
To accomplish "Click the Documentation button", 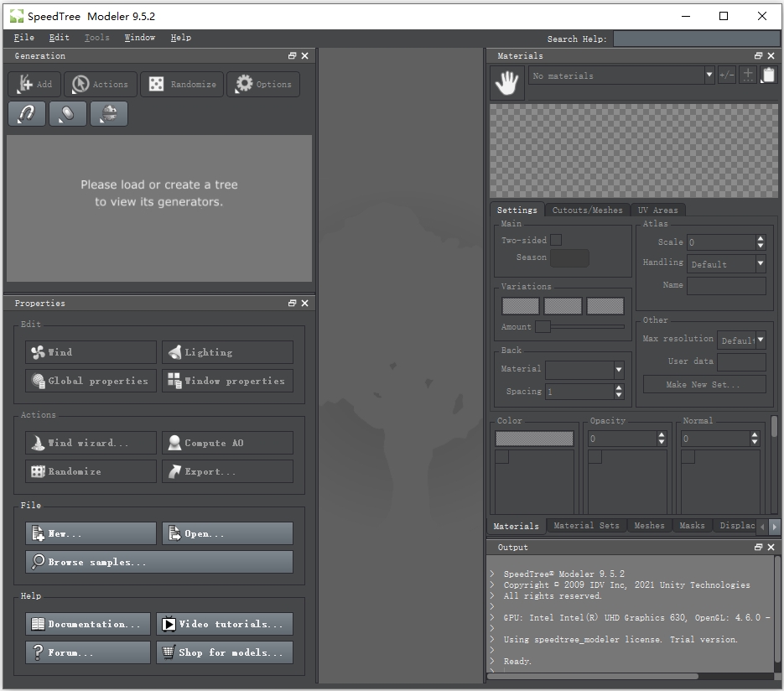I will (x=88, y=624).
